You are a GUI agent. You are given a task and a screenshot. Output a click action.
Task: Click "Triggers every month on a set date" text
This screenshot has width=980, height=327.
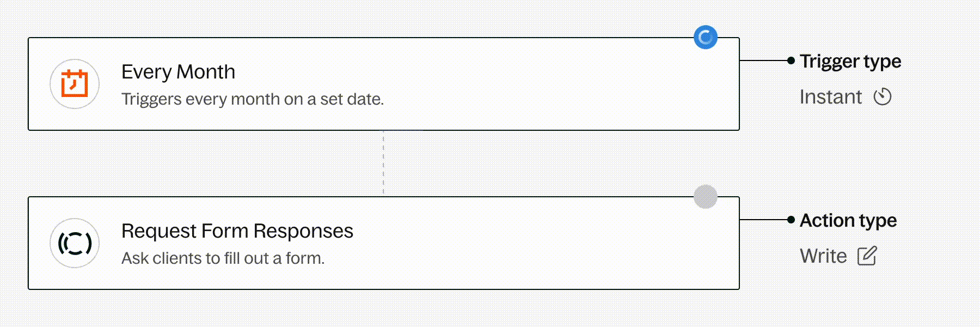[253, 99]
